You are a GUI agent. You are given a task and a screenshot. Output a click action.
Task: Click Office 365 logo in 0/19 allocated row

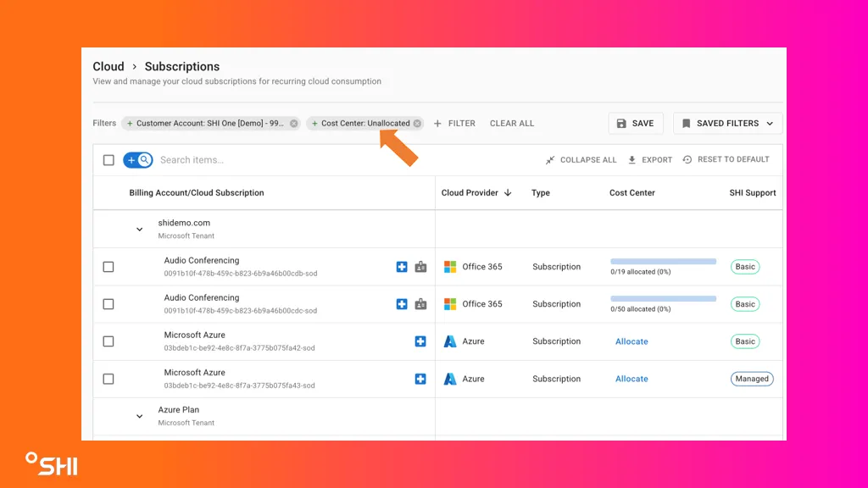450,267
